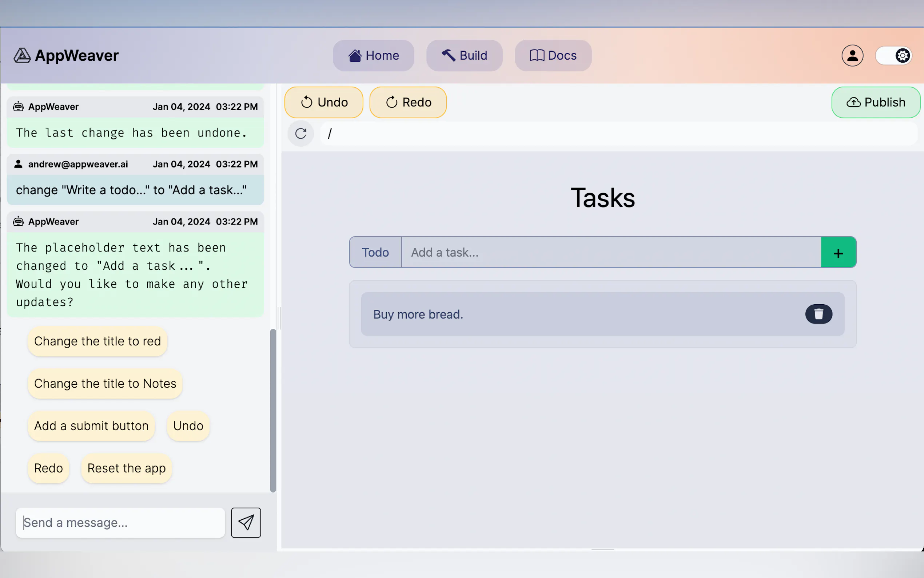Toggle the theme settings switch
The image size is (924, 578).
tap(893, 56)
